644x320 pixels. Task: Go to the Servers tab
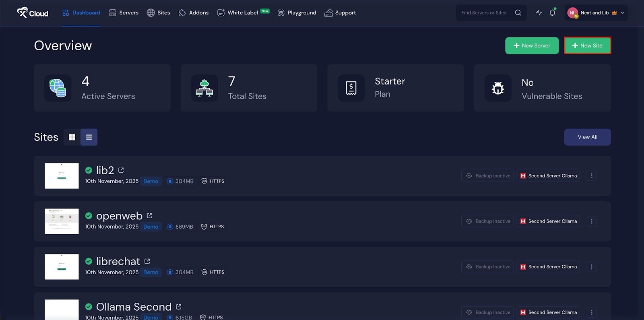coord(124,13)
